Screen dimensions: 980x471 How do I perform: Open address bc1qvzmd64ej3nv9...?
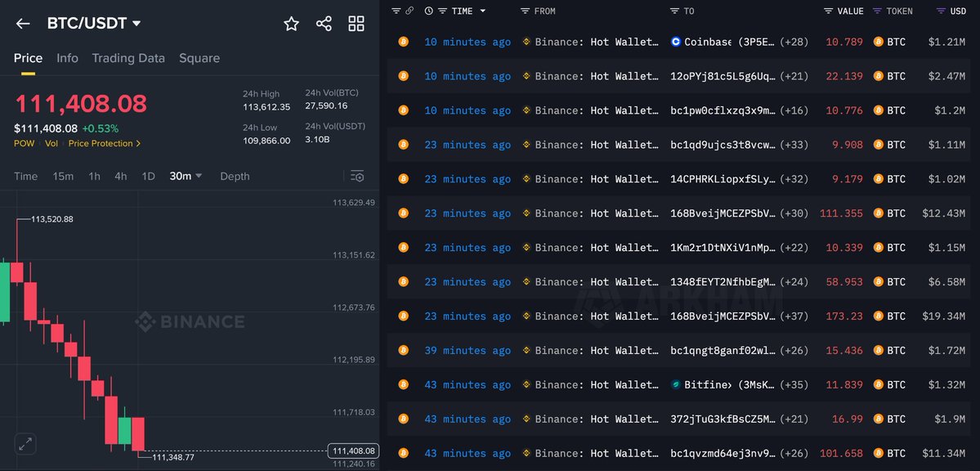pos(723,453)
